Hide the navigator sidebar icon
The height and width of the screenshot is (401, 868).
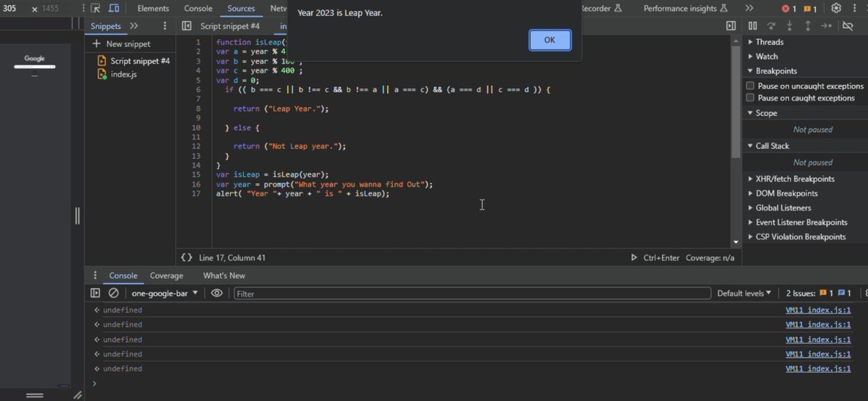186,26
